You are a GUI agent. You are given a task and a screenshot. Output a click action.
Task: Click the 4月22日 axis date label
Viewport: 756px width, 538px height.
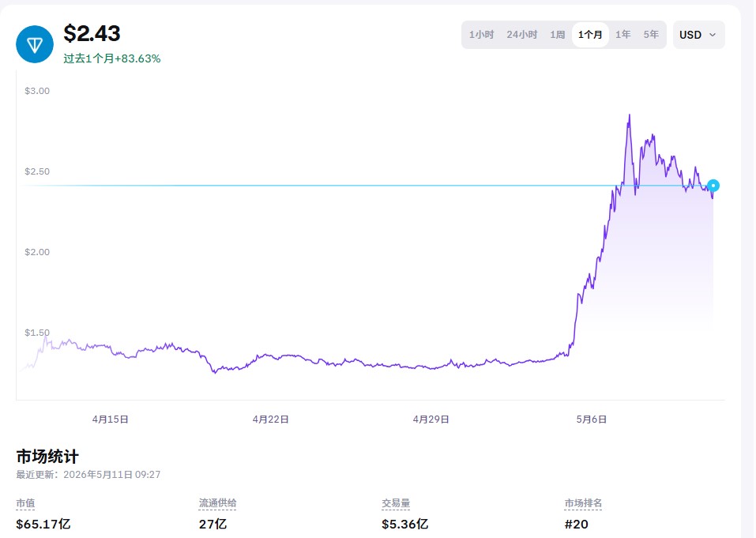(270, 419)
